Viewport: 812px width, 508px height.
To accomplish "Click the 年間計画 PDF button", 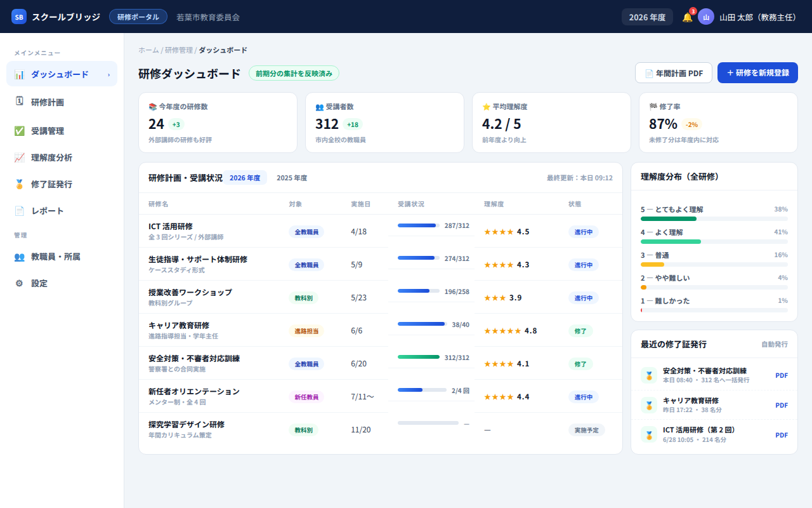I will tap(674, 73).
